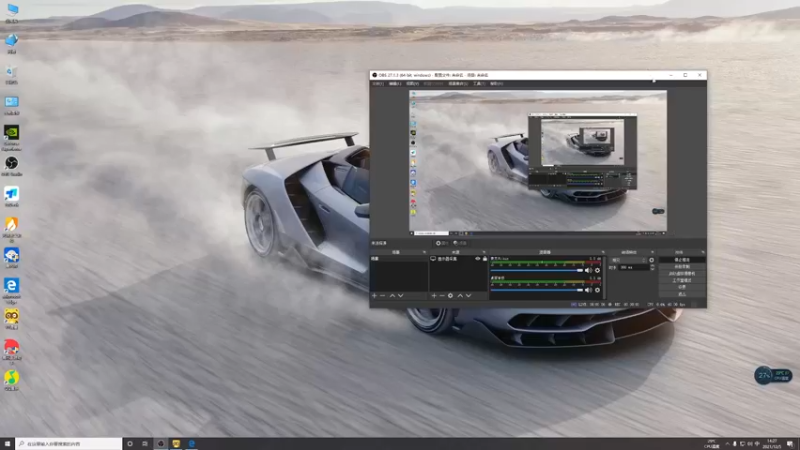
Task: Move the scene up in Scenes list
Action: (392, 296)
